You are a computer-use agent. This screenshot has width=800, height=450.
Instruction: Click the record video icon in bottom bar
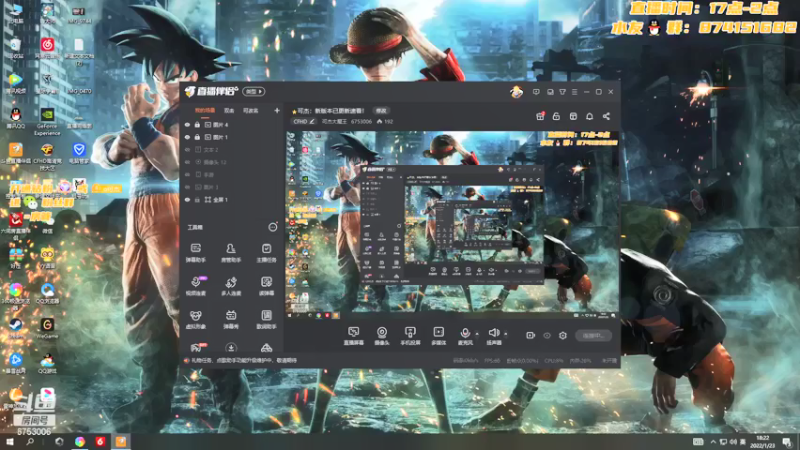[531, 336]
